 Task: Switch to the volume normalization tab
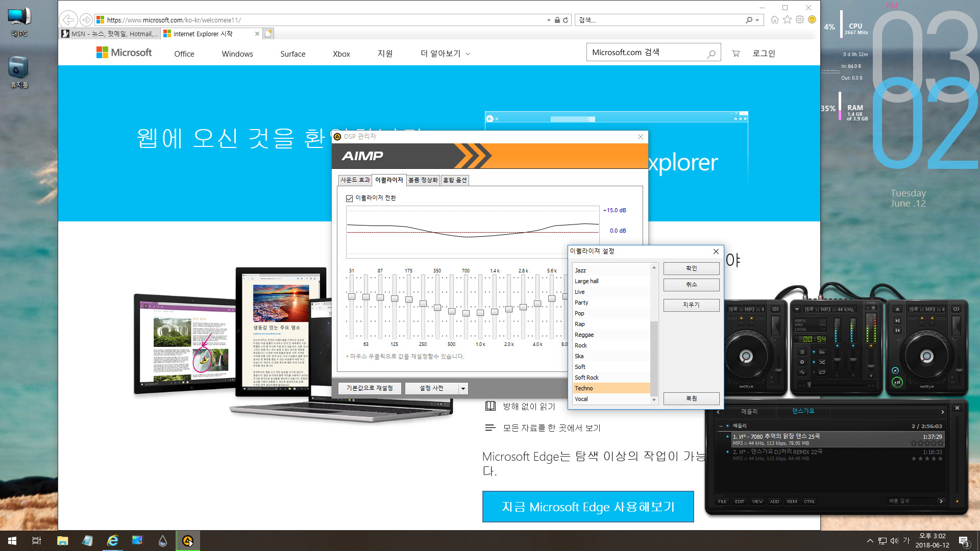(x=423, y=180)
